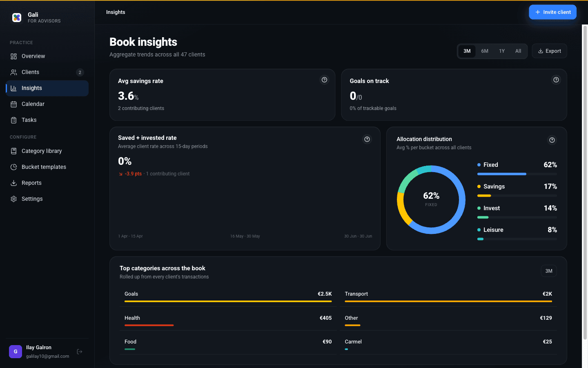This screenshot has width=588, height=368.
Task: Select Insights in the sidebar
Action: coord(47,88)
